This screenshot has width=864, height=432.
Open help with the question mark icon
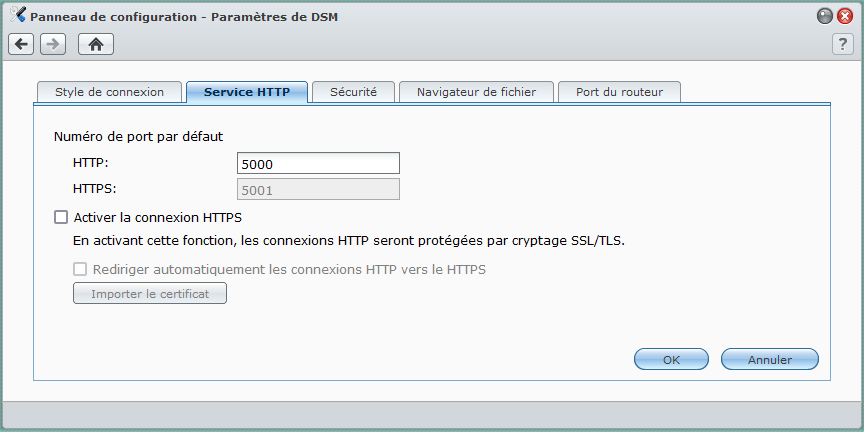pos(843,44)
